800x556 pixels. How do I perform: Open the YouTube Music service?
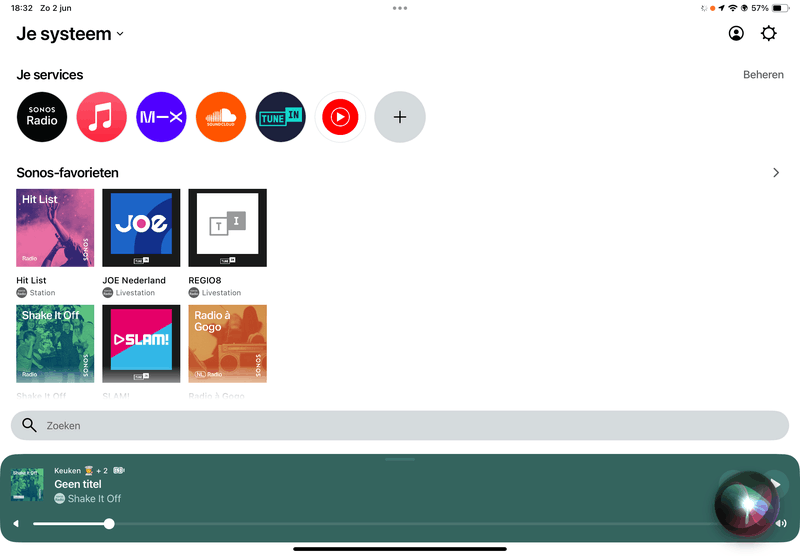pos(340,117)
